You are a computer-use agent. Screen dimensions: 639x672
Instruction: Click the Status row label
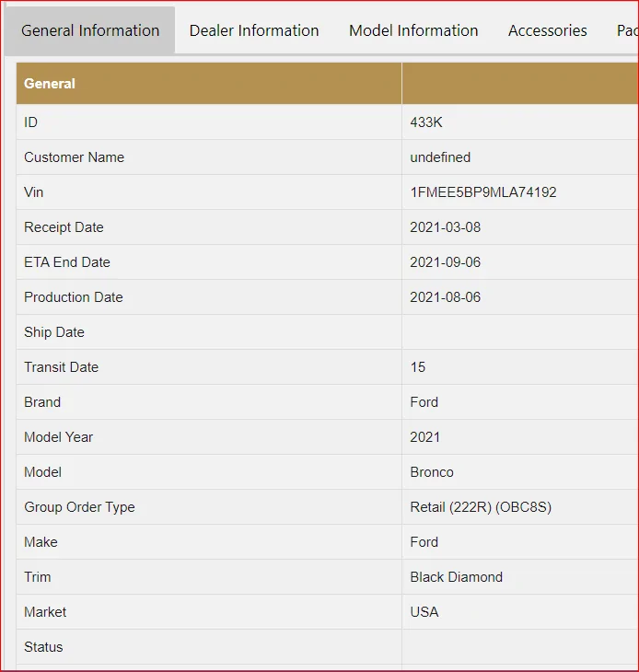[x=43, y=647]
